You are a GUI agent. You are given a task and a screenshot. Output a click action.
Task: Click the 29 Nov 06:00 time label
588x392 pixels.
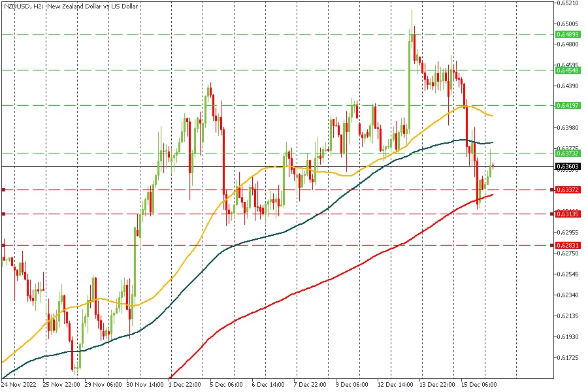(x=103, y=385)
